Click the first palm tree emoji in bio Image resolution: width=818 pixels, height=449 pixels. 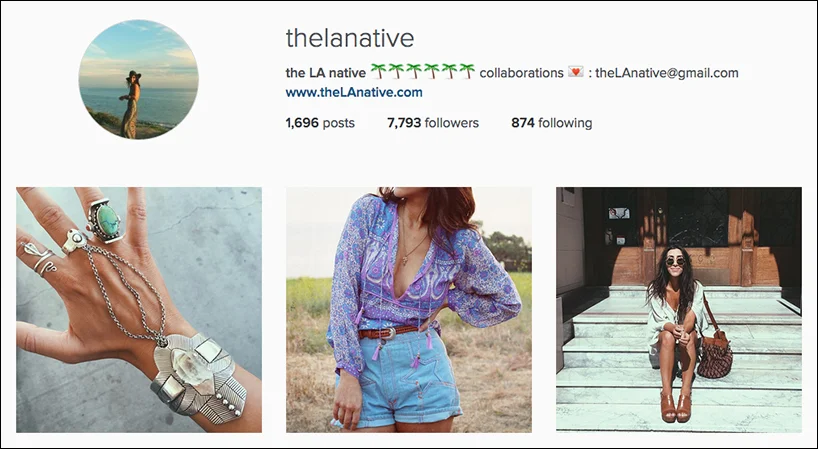[378, 71]
